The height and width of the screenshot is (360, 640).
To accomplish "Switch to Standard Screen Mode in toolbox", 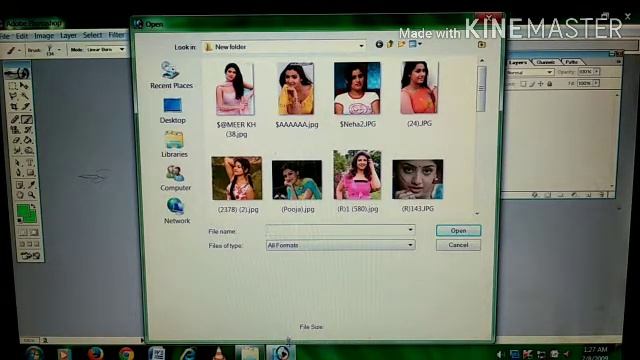I will [22, 244].
